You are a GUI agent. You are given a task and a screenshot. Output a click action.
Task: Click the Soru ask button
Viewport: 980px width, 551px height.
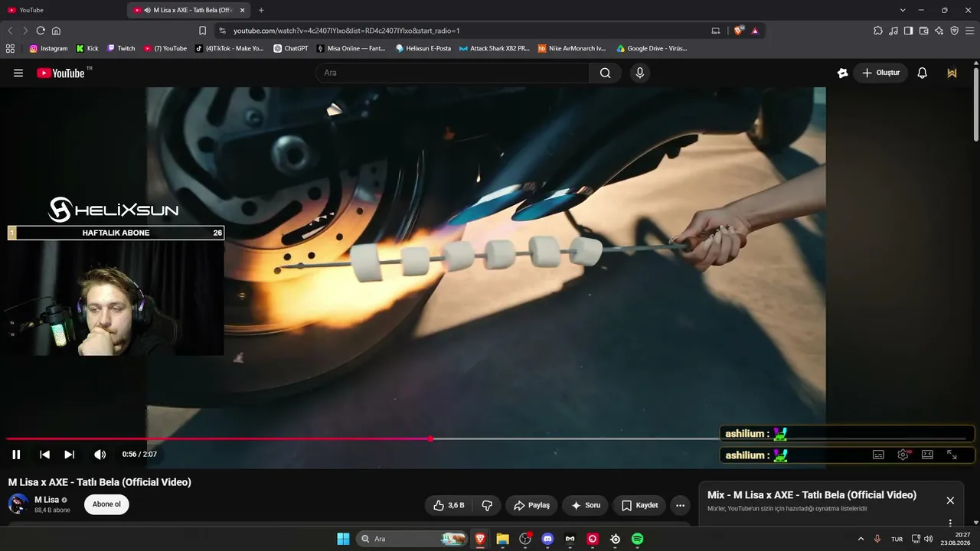pos(586,505)
